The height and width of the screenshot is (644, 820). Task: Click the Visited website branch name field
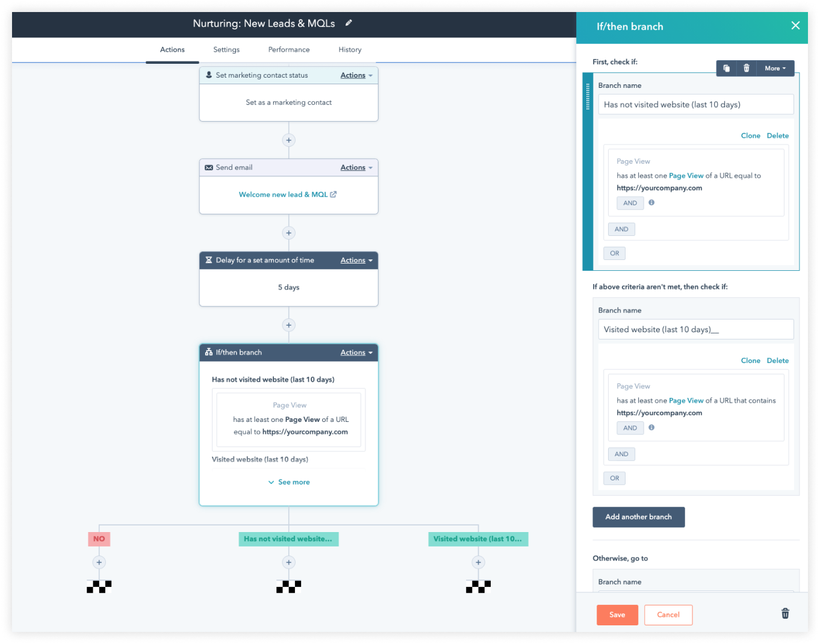pos(695,329)
